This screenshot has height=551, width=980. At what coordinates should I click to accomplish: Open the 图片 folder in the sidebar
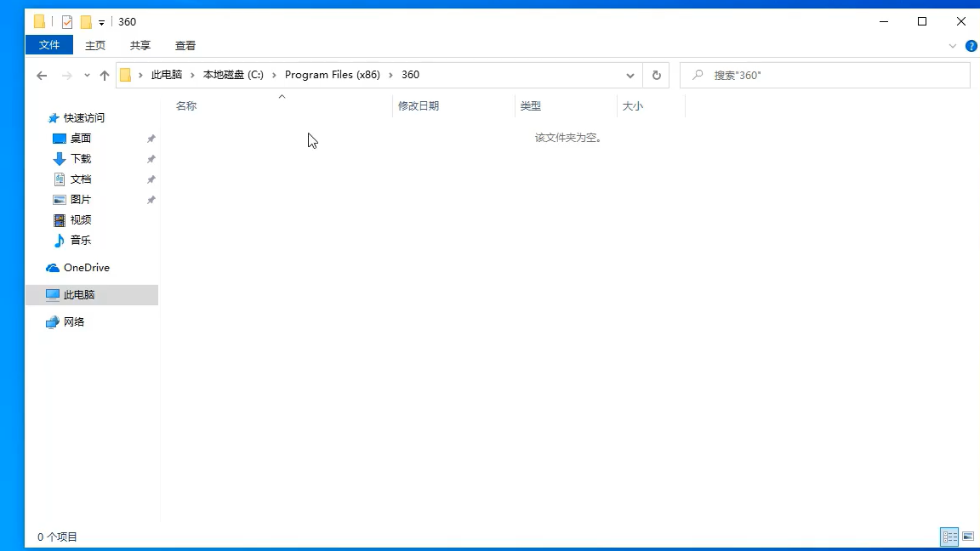coord(81,199)
